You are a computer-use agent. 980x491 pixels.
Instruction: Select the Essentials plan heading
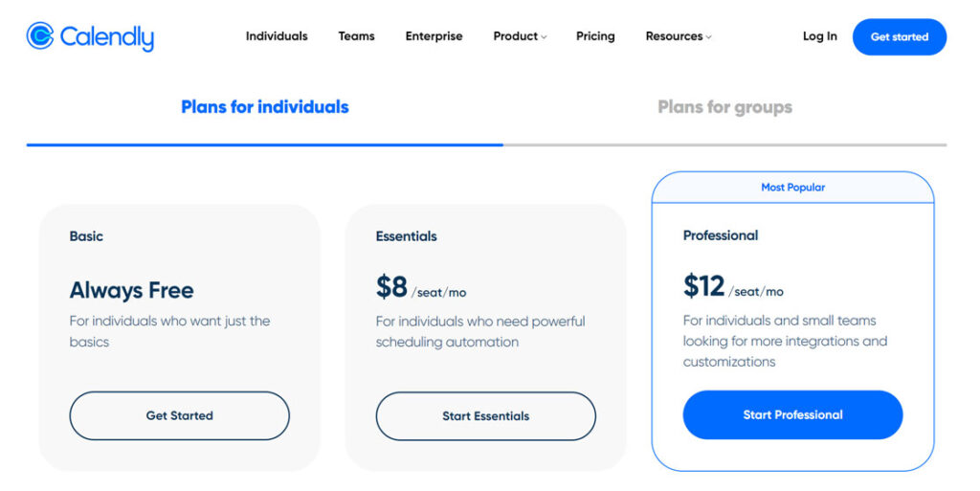pyautogui.click(x=406, y=236)
